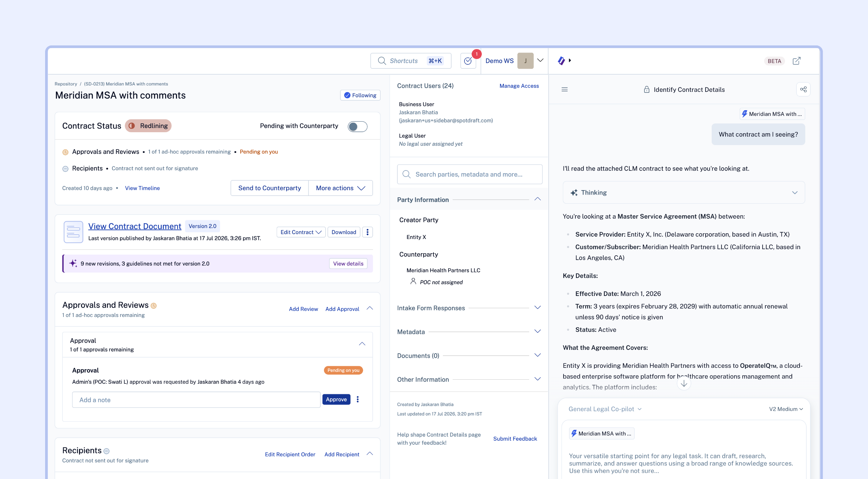Click the contract document thumbnail icon

(73, 232)
